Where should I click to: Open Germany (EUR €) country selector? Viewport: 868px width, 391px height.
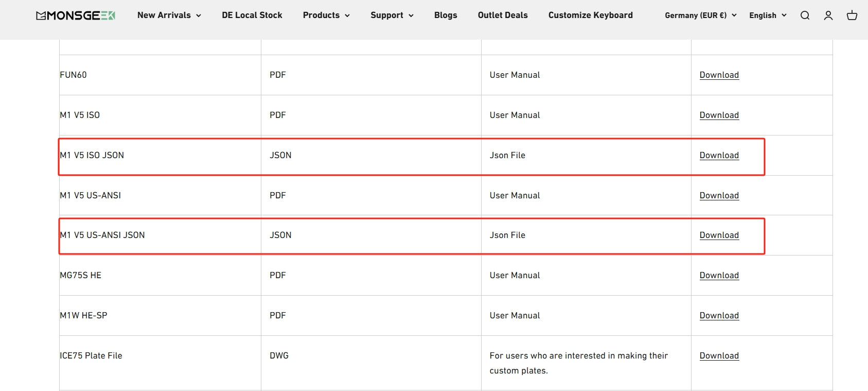click(x=701, y=15)
